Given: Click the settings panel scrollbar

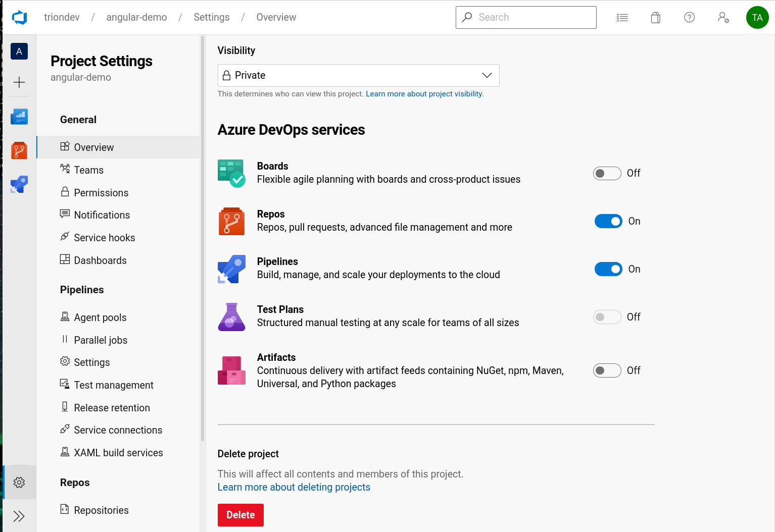Looking at the screenshot, I should 203,237.
